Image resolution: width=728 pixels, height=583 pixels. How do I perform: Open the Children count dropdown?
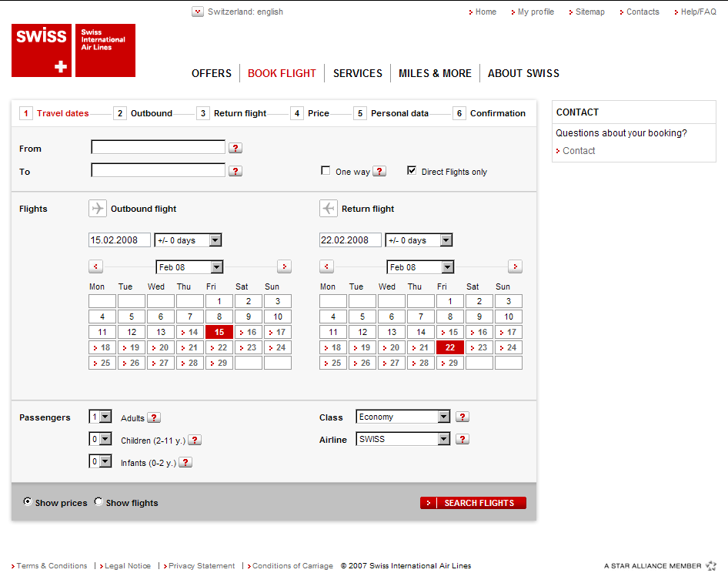[x=100, y=439]
